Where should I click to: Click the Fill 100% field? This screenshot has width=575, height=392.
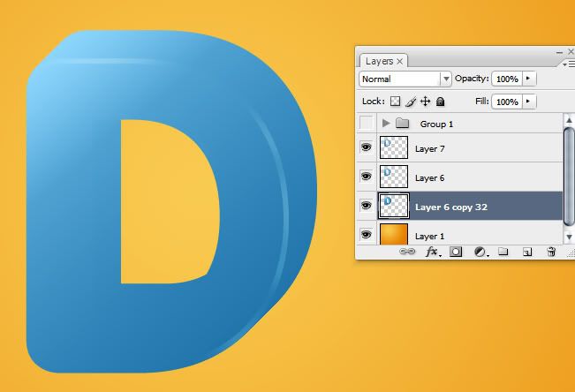(x=507, y=102)
